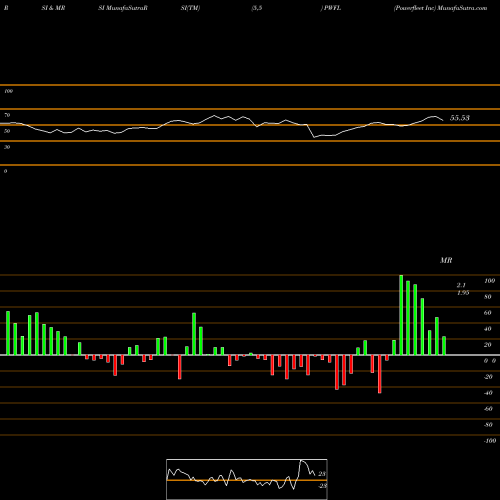Click the (Powerfleet Inc) MunafaSutra.com title text

[x=440, y=8]
